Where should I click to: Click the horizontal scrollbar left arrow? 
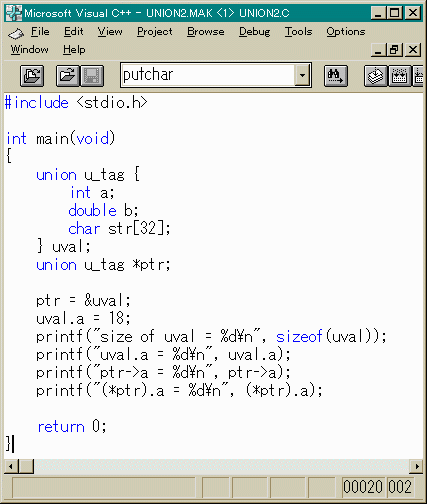tap(11, 466)
